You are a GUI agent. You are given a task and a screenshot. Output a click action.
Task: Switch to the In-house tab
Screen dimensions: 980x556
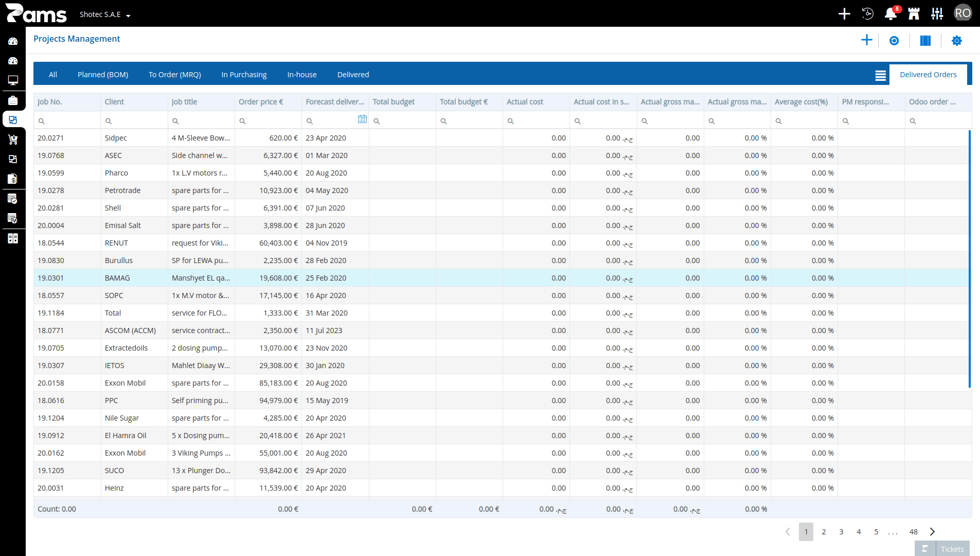(x=302, y=75)
